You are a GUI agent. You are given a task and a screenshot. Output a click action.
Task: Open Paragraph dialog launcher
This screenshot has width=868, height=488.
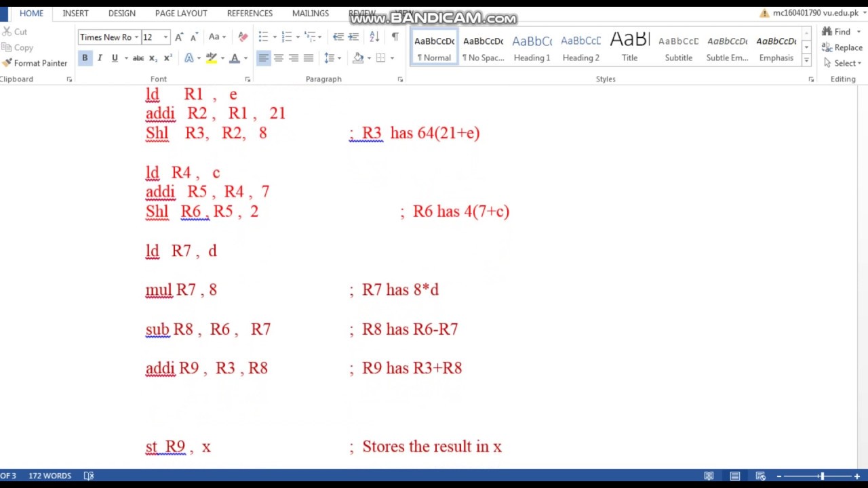point(400,79)
